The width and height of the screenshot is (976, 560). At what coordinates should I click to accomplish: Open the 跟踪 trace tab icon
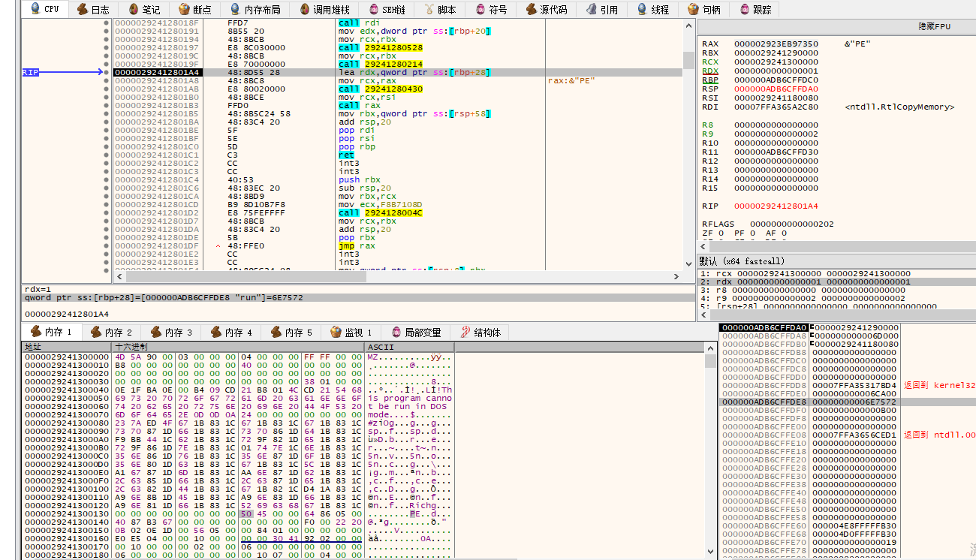point(744,9)
